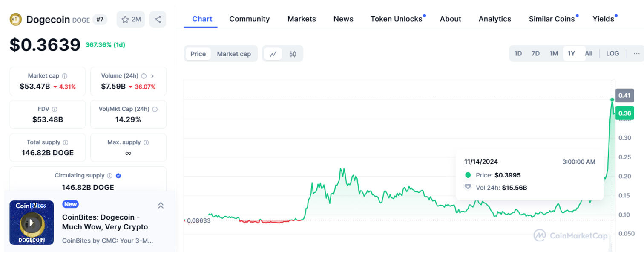Open more chart options ellipsis
Image resolution: width=644 pixels, height=261 pixels.
636,53
